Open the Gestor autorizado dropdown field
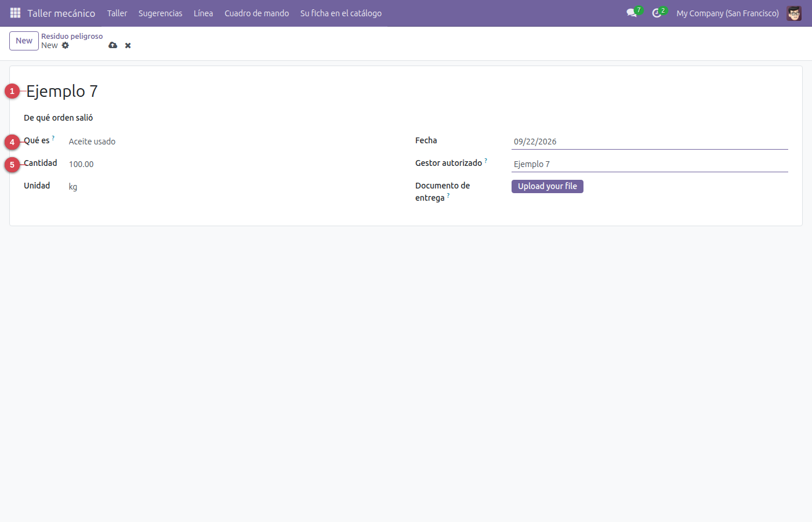This screenshot has width=812, height=522. [650, 164]
